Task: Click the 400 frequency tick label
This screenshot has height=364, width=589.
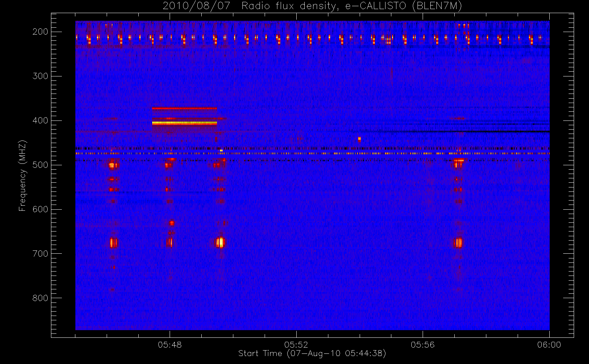Action: pyautogui.click(x=40, y=120)
